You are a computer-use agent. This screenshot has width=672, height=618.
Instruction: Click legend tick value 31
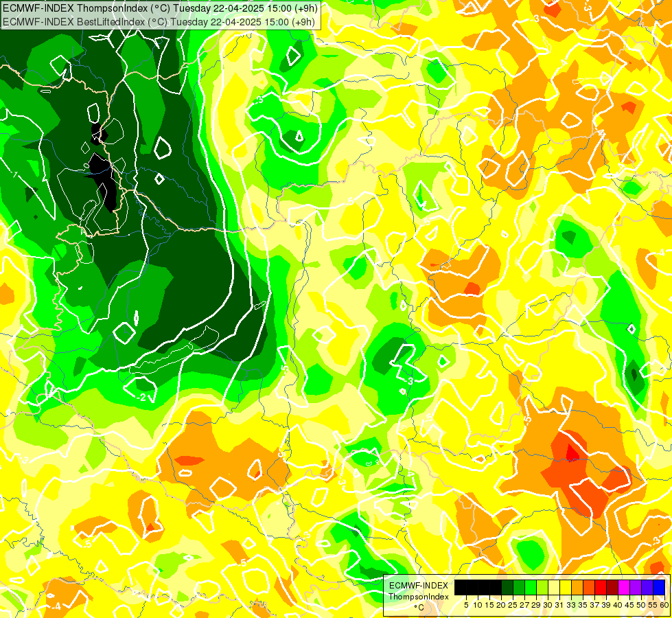[559, 605]
